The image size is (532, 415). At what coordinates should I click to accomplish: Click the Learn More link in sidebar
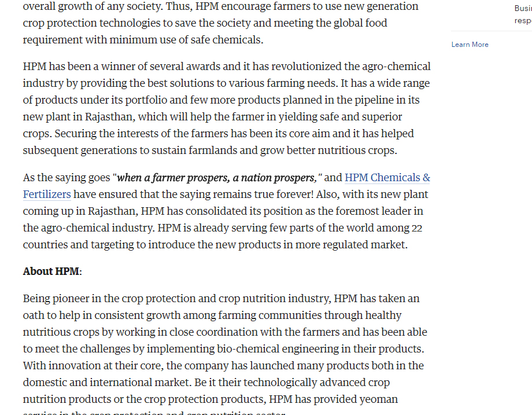point(470,45)
